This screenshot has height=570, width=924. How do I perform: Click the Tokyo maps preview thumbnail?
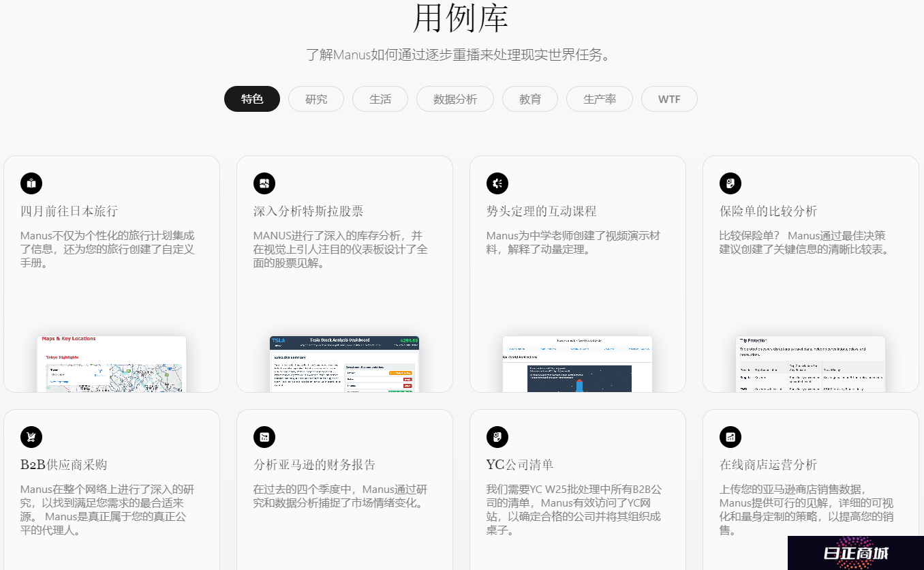pyautogui.click(x=111, y=363)
